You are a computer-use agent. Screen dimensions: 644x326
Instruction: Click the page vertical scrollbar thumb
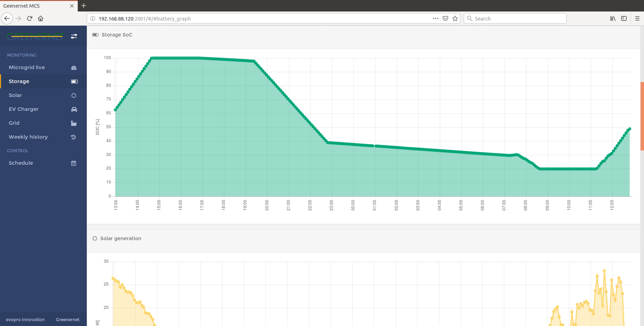[x=642, y=116]
